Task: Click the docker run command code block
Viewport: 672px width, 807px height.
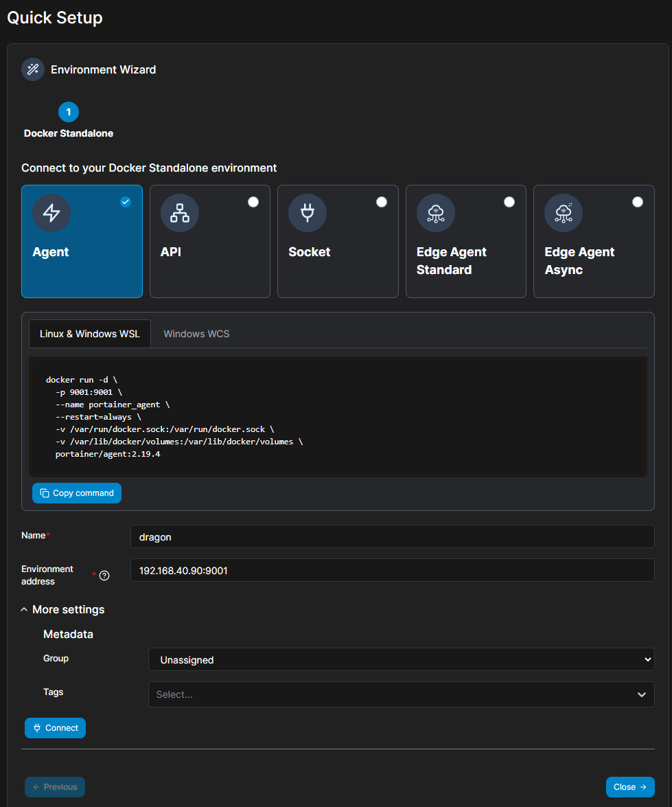Action: (x=338, y=417)
